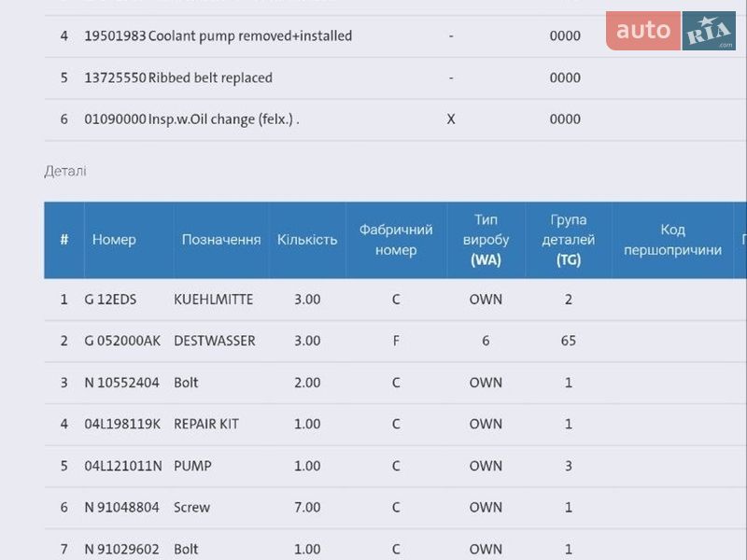The height and width of the screenshot is (560, 747).
Task: Click the Деталі section heading
Action: click(x=65, y=172)
